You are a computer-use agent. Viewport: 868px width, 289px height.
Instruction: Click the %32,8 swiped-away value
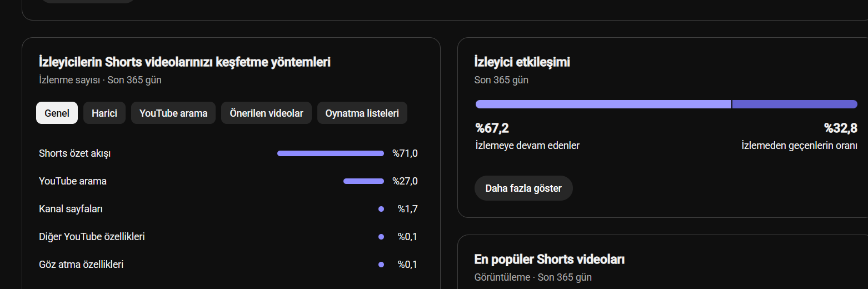pyautogui.click(x=841, y=128)
